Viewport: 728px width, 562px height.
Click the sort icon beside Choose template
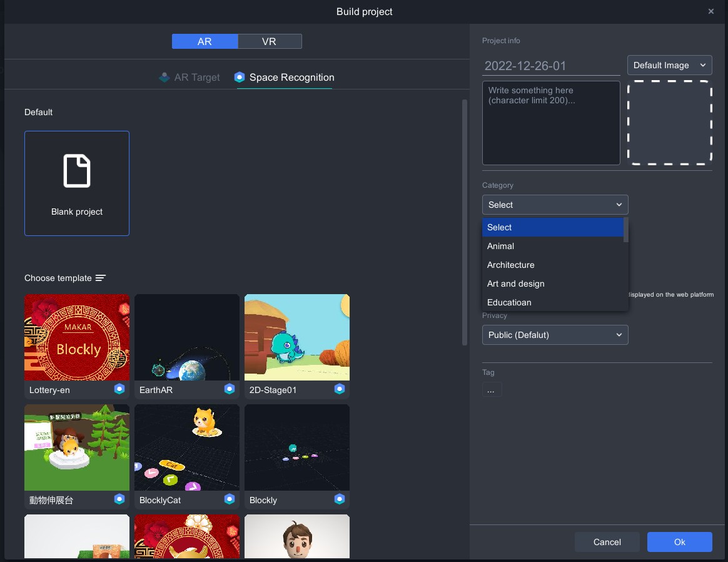[101, 278]
